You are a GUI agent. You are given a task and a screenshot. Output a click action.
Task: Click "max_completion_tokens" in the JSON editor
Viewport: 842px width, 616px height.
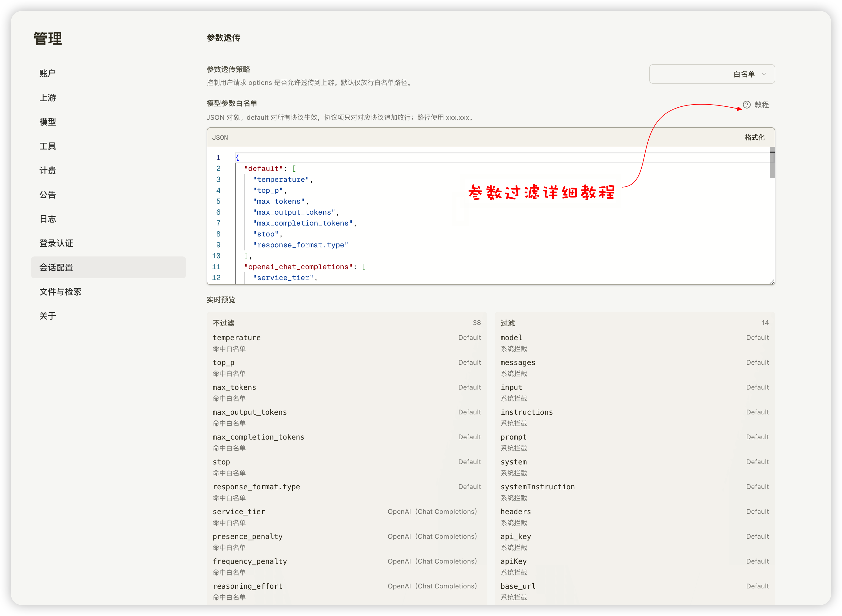click(x=305, y=223)
